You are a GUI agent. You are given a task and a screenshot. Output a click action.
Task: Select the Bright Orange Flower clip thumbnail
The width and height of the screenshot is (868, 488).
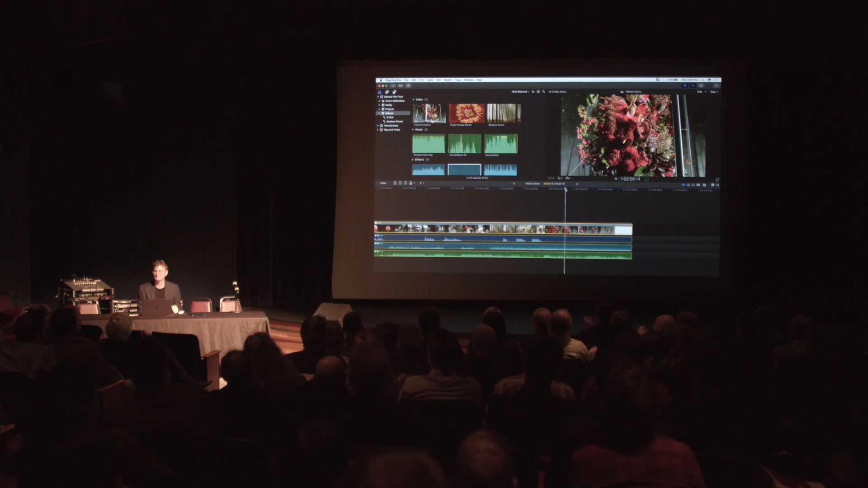467,113
